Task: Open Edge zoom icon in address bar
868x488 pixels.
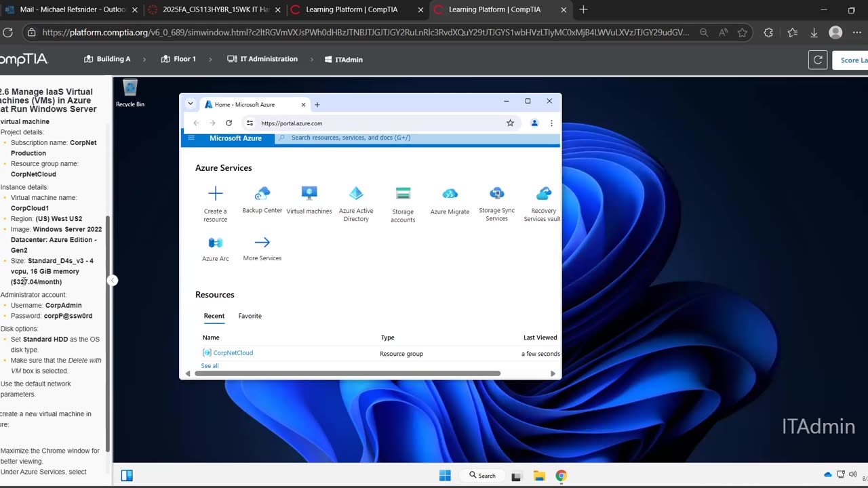Action: (x=704, y=33)
